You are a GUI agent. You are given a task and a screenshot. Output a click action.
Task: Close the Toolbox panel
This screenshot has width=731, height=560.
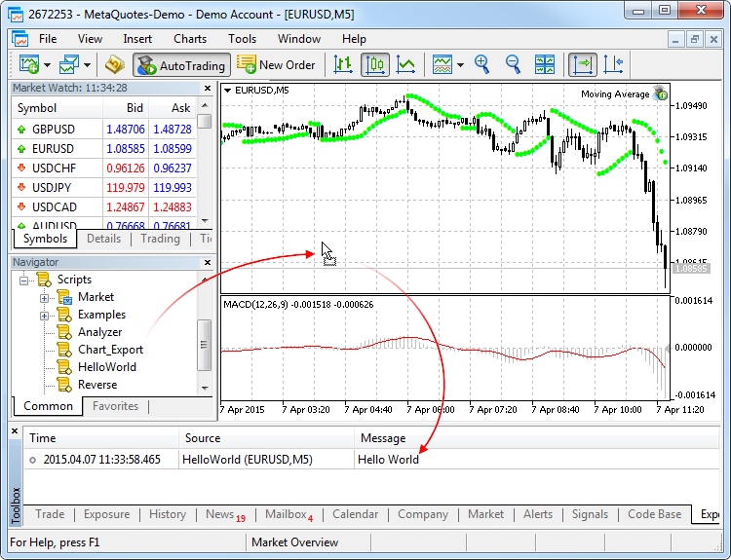click(15, 431)
